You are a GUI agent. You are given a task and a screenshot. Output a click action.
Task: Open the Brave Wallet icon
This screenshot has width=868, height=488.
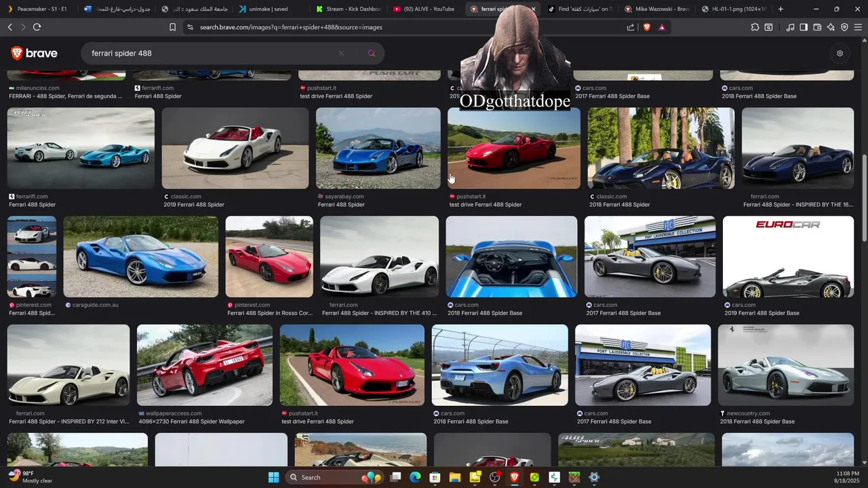click(817, 27)
